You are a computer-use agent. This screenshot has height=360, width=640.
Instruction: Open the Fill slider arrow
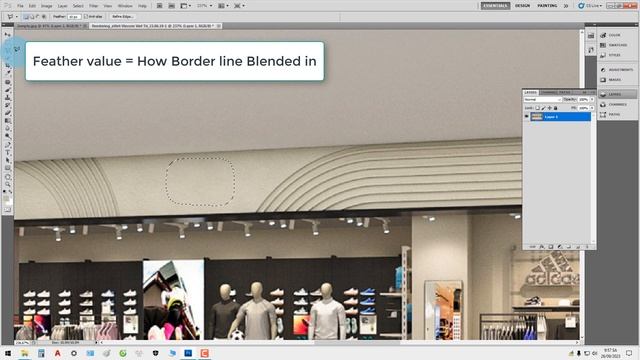592,108
